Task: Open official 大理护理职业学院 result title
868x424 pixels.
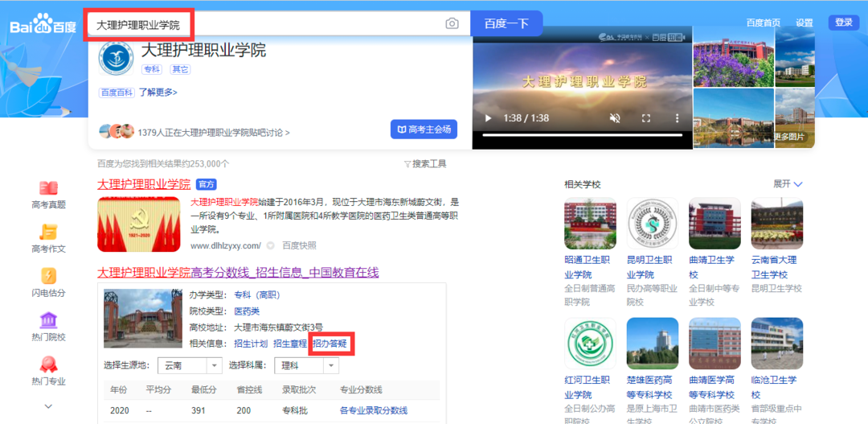Action: 144,184
